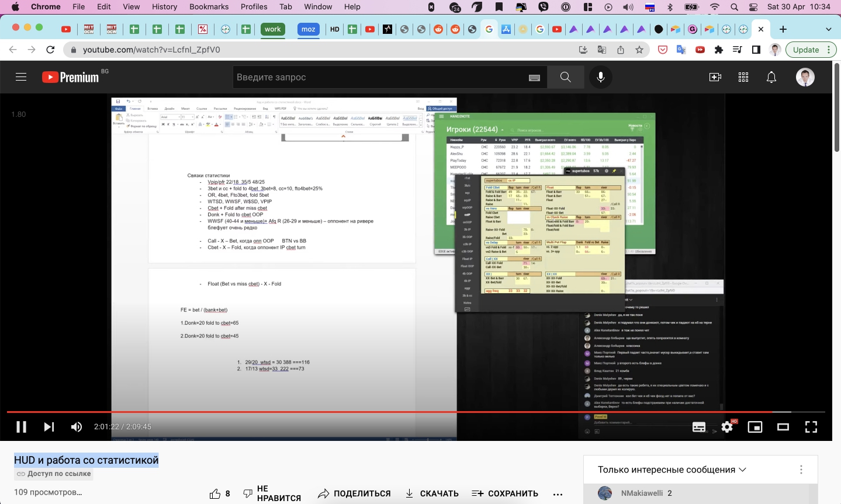This screenshot has width=841, height=504.
Task: Share this page via address bar icon
Action: 621,50
